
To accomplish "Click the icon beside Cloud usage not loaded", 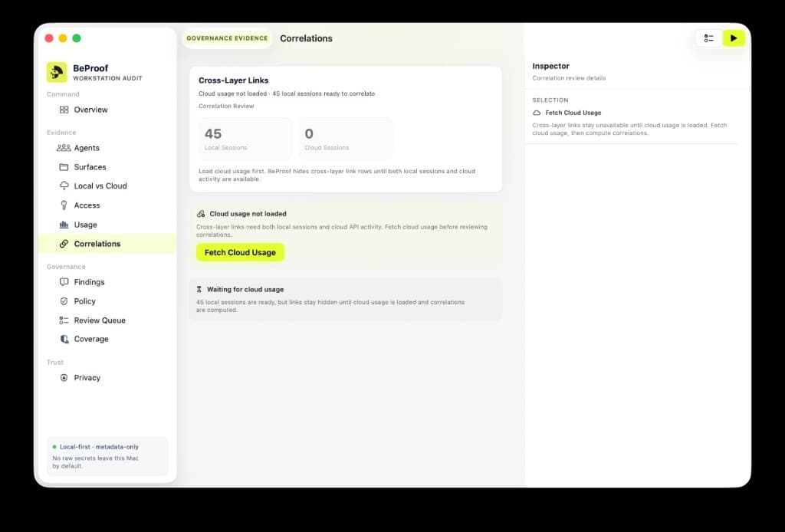I will [x=201, y=214].
